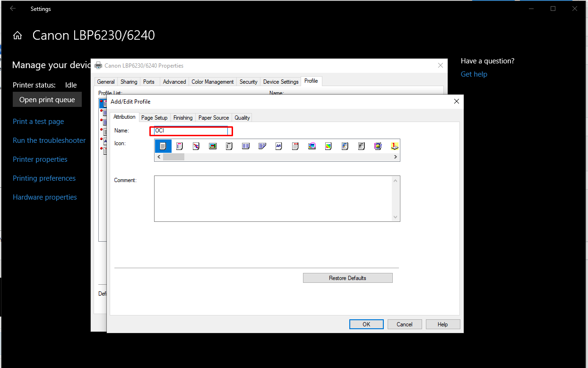Switch to the Paper Source tab
588x368 pixels.
tap(214, 118)
